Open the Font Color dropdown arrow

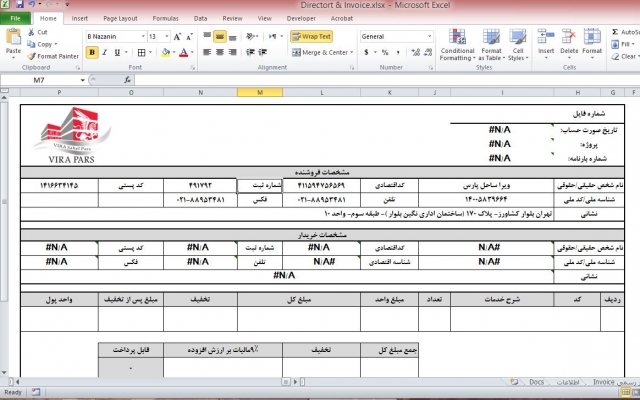pos(192,52)
